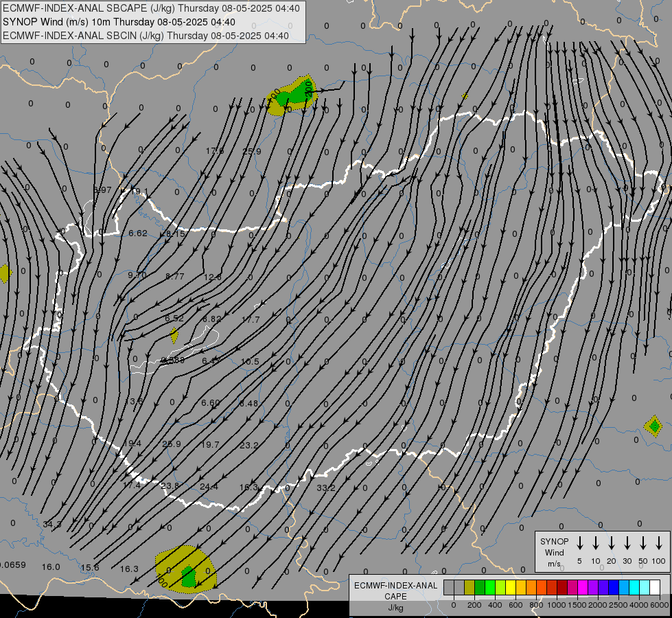
Task: Click the green diamond marker at right edge
Action: 654,426
